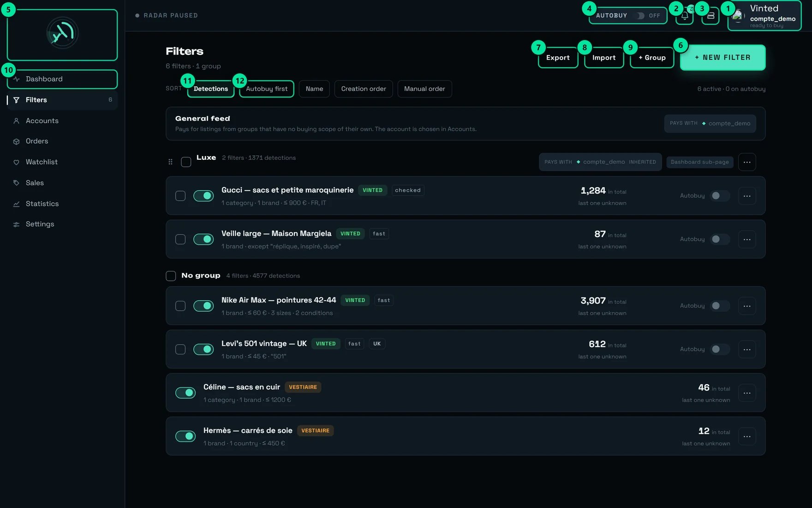Viewport: 812px width, 508px height.
Task: Click Luxe Dashboard sub-page badge
Action: click(x=699, y=162)
